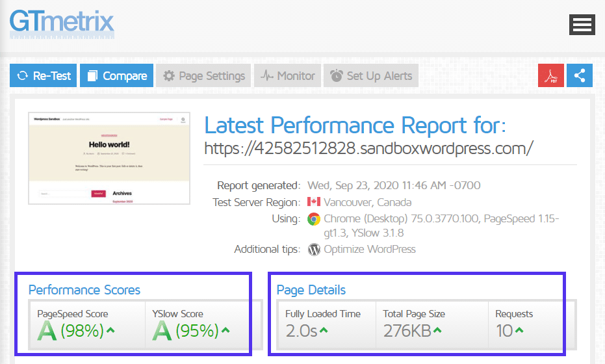Click the website screenshot thumbnail
This screenshot has width=605, height=364.
tap(109, 158)
